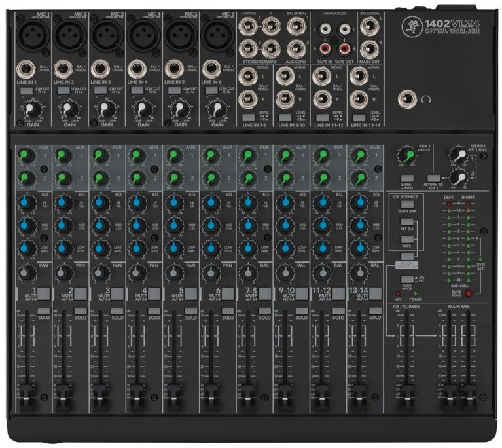The height and width of the screenshot is (448, 502).
Task: Select the Tape In left RCA jack
Action: [325, 30]
